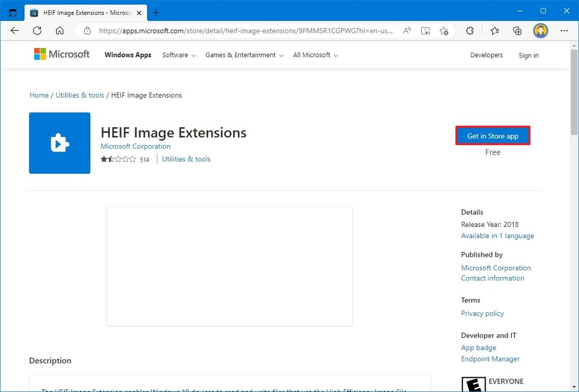Click the Get in Store app button
The image size is (579, 392).
click(x=492, y=136)
